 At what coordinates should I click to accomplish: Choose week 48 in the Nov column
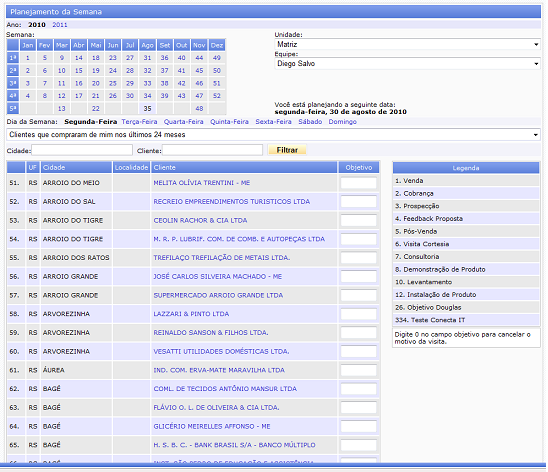pos(199,108)
